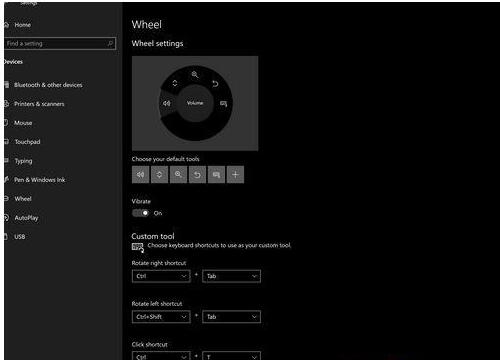Click the "Rotate left shortcut" label
The image size is (500, 360).
[157, 304]
